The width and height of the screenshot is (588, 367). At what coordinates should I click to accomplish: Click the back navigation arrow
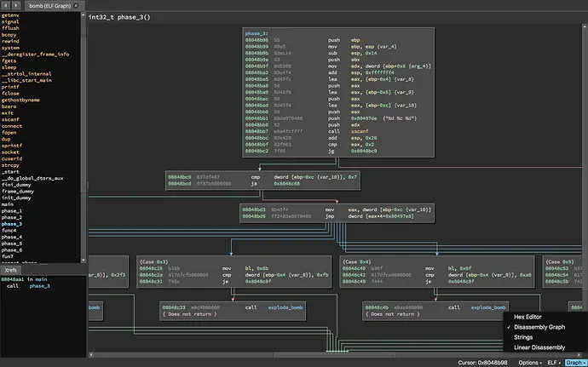click(x=6, y=5)
